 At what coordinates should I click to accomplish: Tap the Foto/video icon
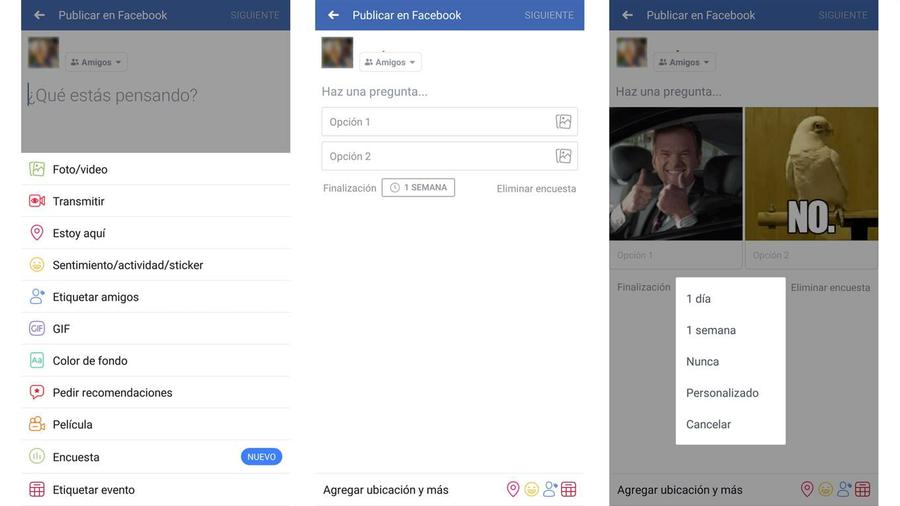37,169
